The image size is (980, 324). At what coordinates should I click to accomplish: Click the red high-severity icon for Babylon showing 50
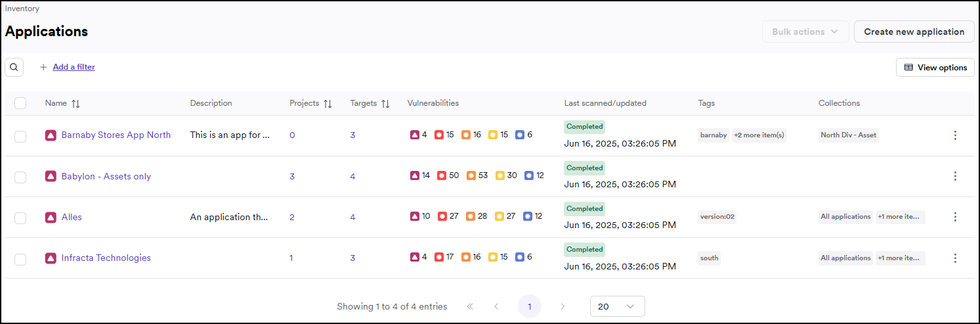pyautogui.click(x=441, y=175)
